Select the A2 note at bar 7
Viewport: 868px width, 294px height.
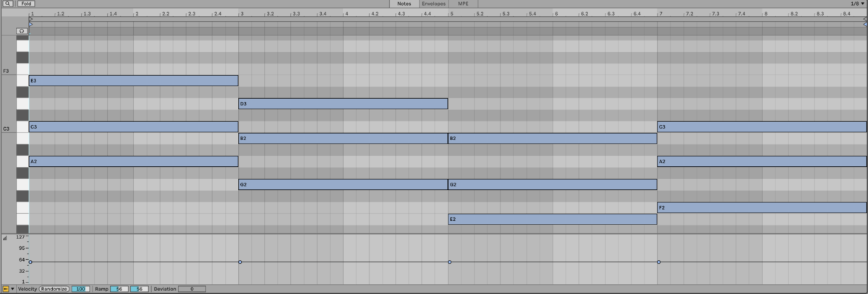(761, 162)
